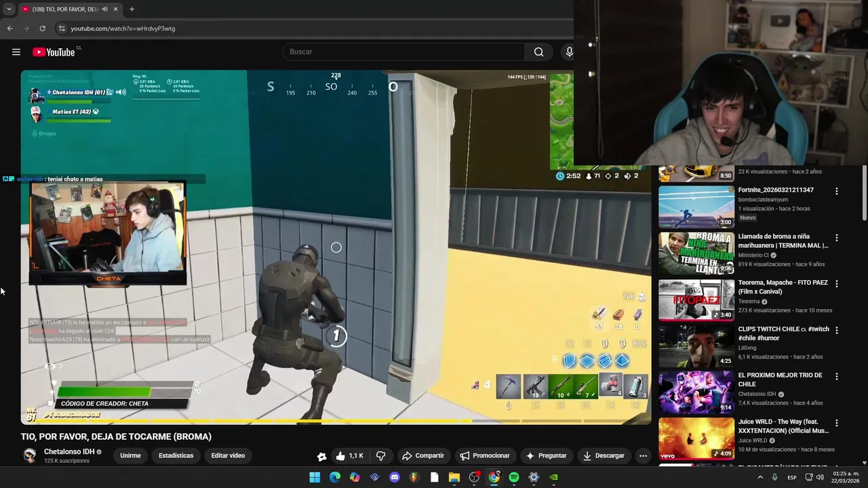This screenshot has width=868, height=488.
Task: Open FL Studio from taskbar
Action: point(414,477)
